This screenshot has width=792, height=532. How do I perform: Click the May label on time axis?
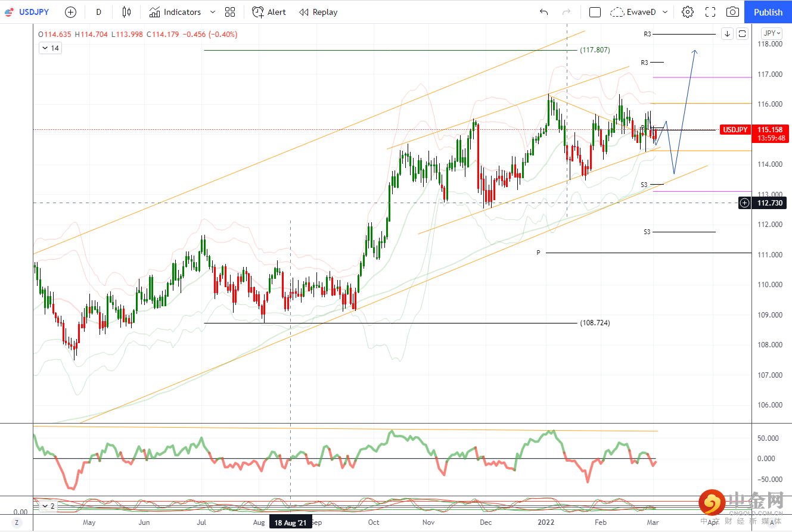click(x=89, y=522)
